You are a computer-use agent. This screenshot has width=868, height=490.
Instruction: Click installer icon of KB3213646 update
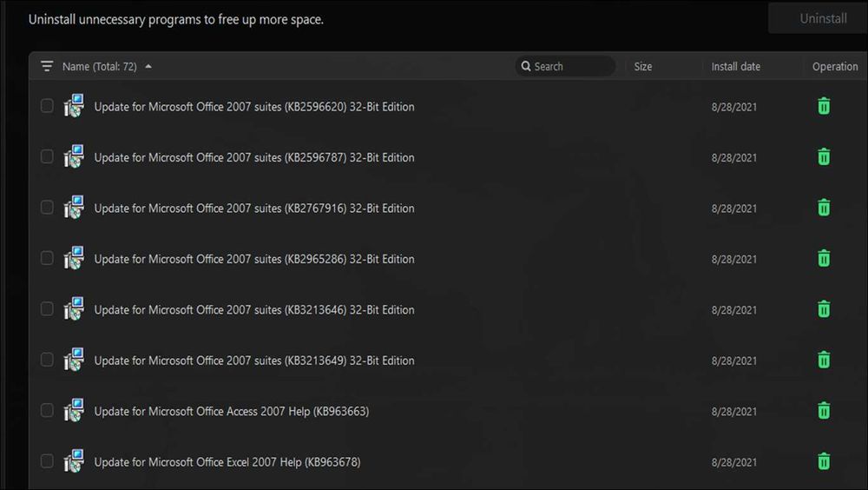pyautogui.click(x=74, y=308)
